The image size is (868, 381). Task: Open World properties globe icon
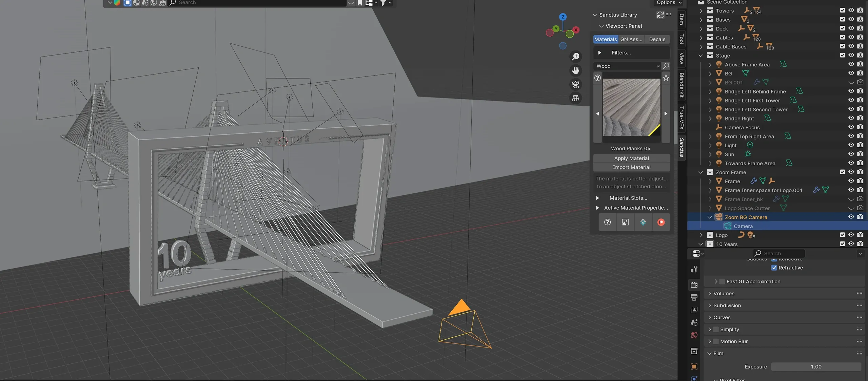(x=694, y=335)
